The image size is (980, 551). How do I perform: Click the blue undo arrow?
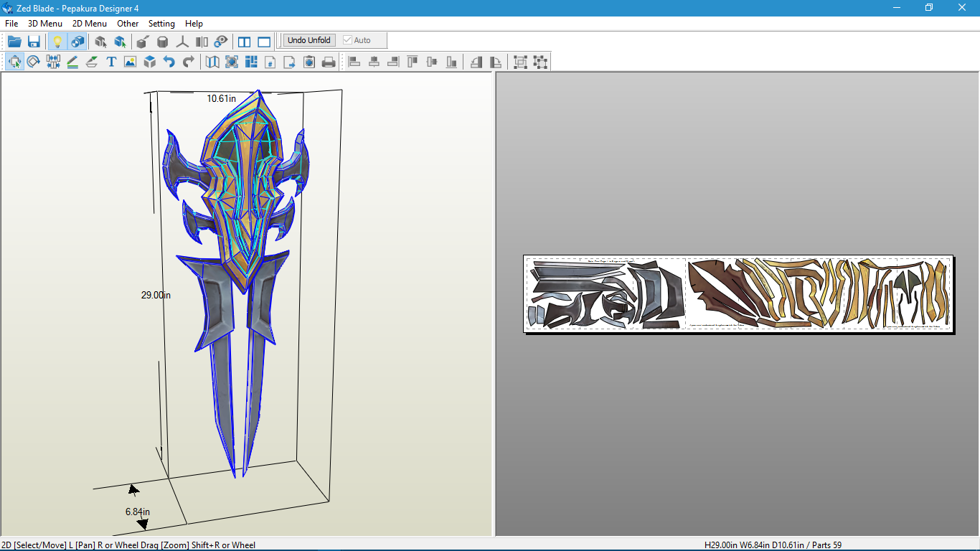[x=169, y=62]
